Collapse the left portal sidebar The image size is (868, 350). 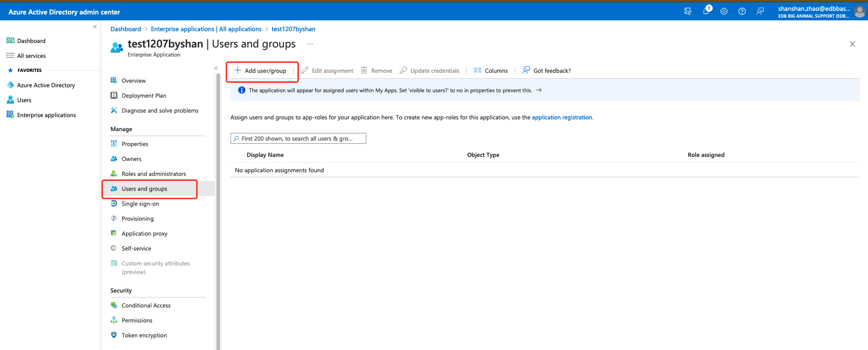[x=95, y=27]
